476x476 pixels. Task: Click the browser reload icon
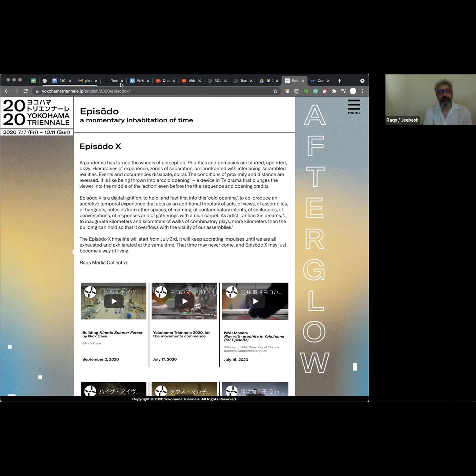[26, 91]
